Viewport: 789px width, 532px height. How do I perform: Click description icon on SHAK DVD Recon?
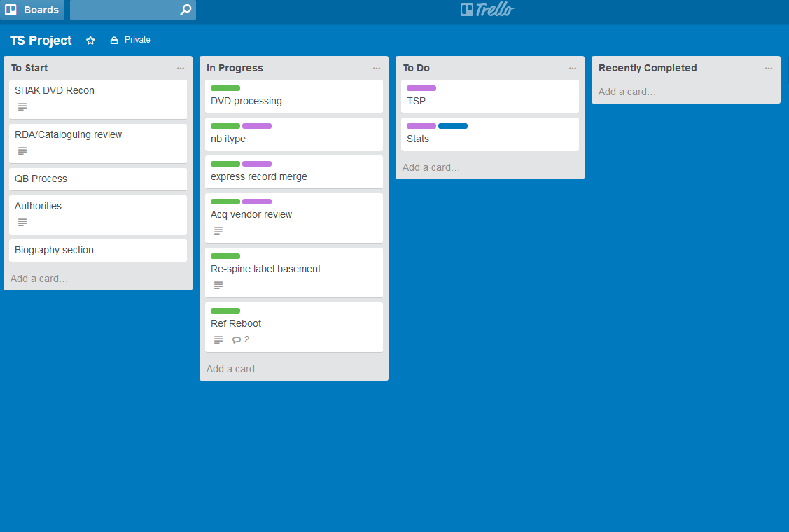[x=22, y=106]
